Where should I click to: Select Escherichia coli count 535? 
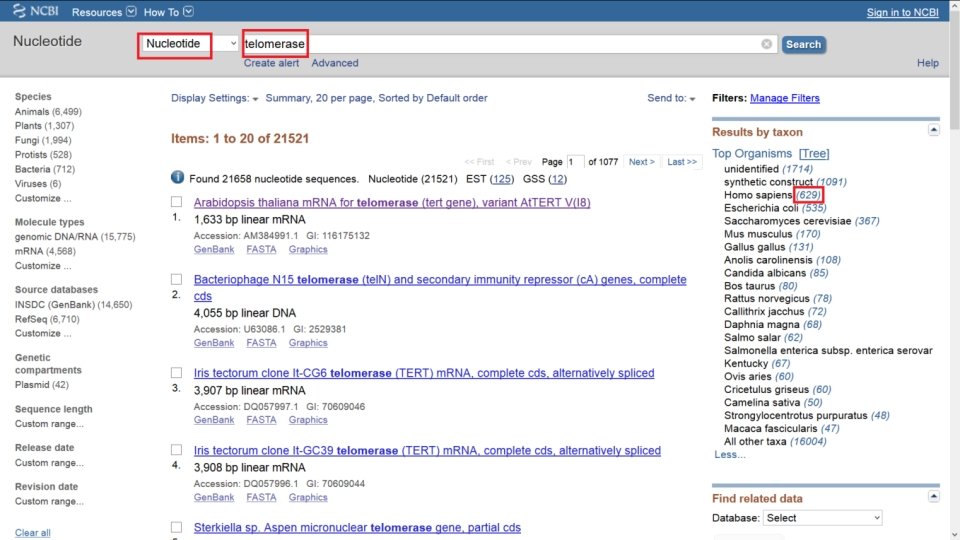point(814,208)
